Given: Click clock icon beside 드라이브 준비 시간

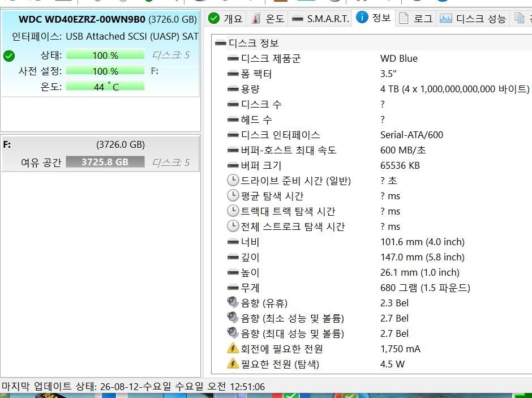Looking at the screenshot, I should [233, 180].
